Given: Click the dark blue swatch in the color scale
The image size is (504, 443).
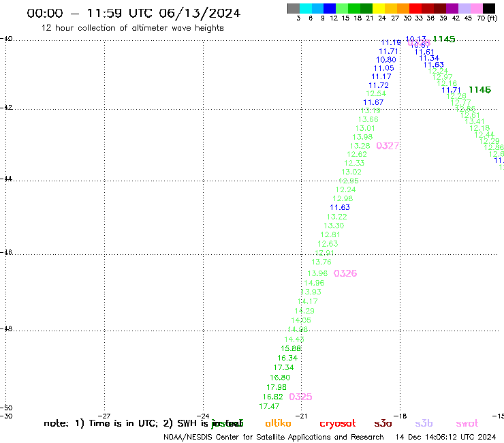Looking at the screenshot, I should [330, 8].
